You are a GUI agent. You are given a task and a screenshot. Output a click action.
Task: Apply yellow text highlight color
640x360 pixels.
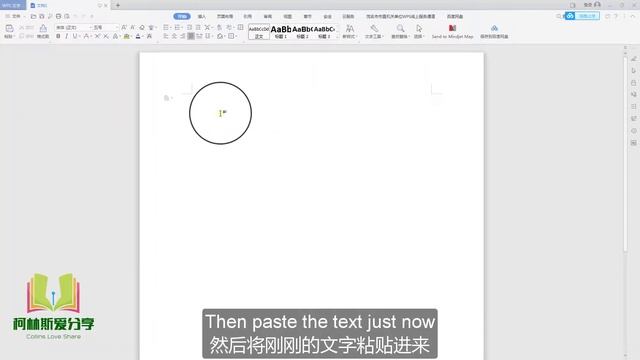[127, 37]
